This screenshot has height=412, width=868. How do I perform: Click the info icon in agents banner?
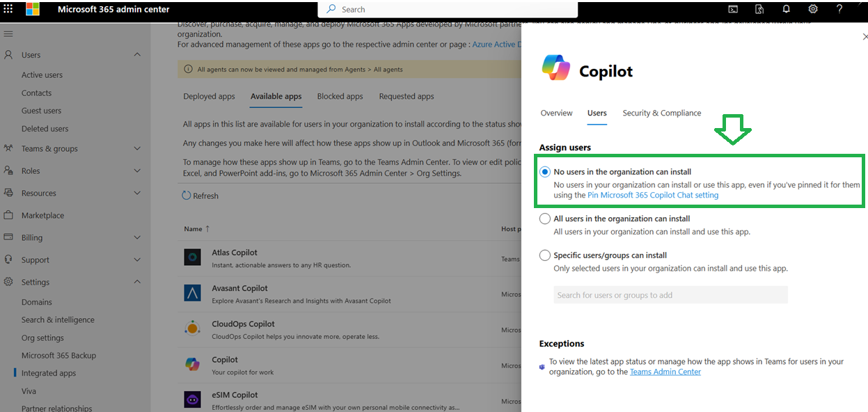pos(188,69)
